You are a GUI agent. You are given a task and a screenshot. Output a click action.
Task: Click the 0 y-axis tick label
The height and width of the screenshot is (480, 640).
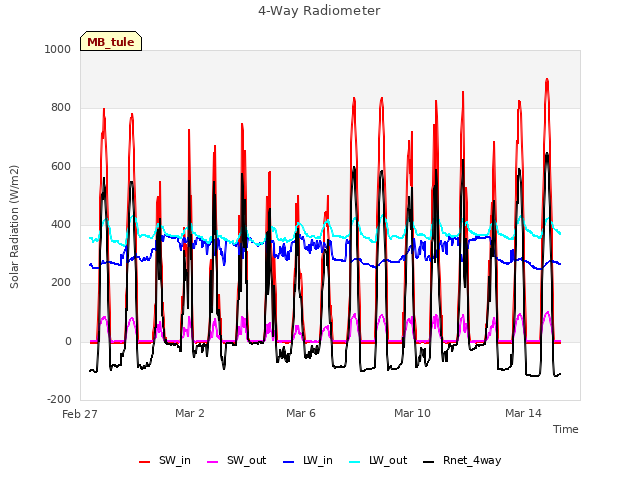68,341
